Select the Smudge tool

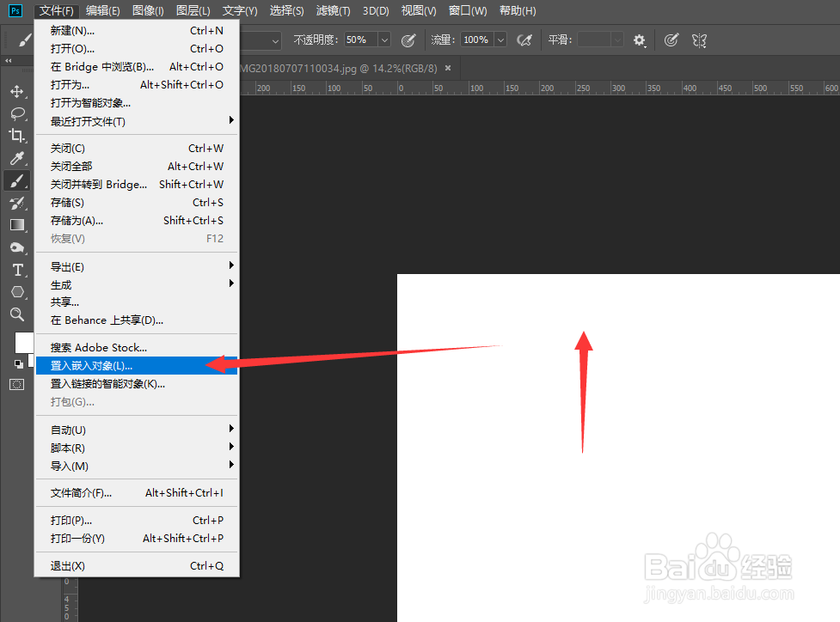click(x=17, y=247)
